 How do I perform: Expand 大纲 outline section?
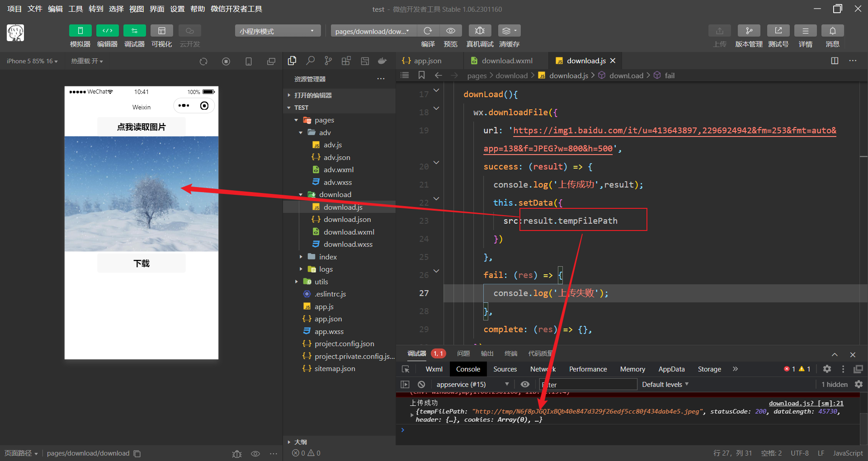[x=339, y=442]
